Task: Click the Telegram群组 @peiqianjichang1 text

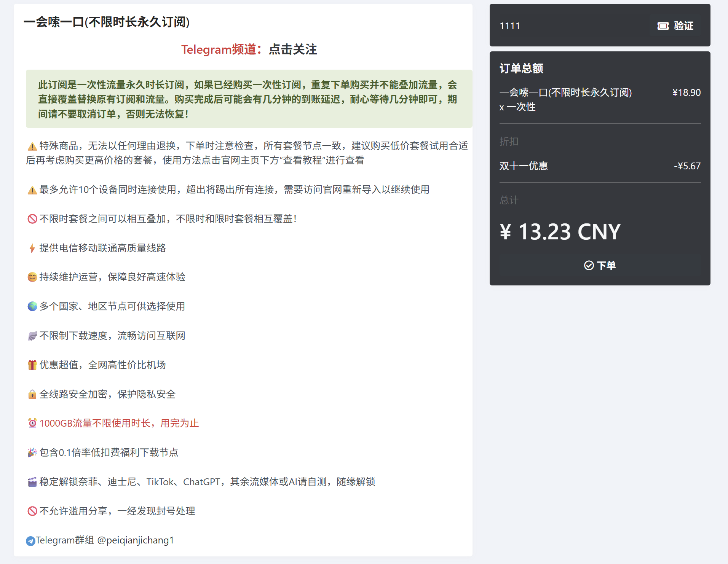Action: (105, 540)
